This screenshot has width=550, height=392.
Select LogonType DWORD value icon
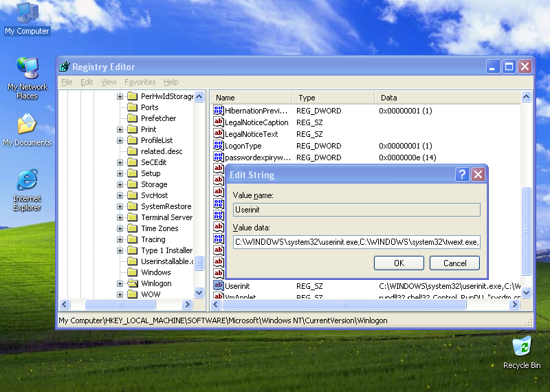pos(218,145)
